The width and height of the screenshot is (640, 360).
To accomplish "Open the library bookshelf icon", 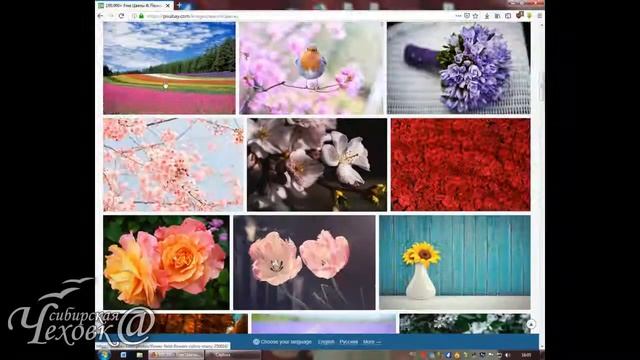I will tap(498, 16).
